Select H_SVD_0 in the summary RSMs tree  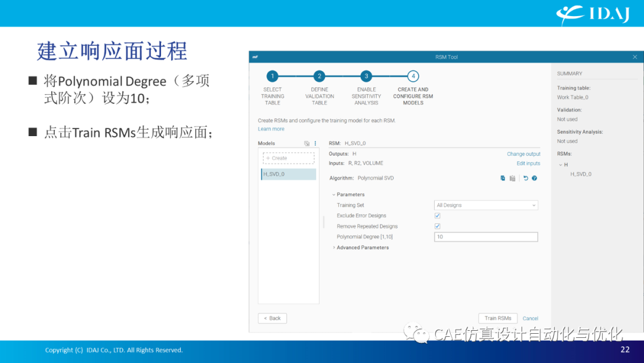click(581, 174)
